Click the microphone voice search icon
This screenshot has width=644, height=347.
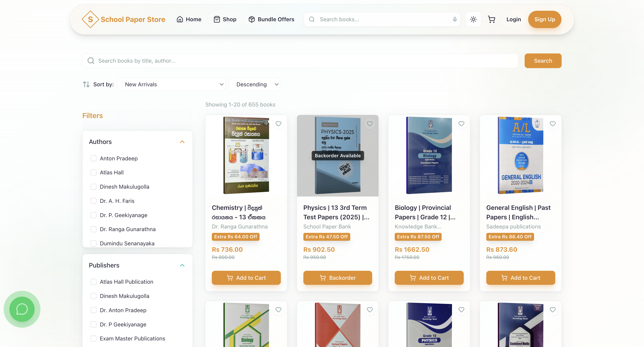[455, 19]
